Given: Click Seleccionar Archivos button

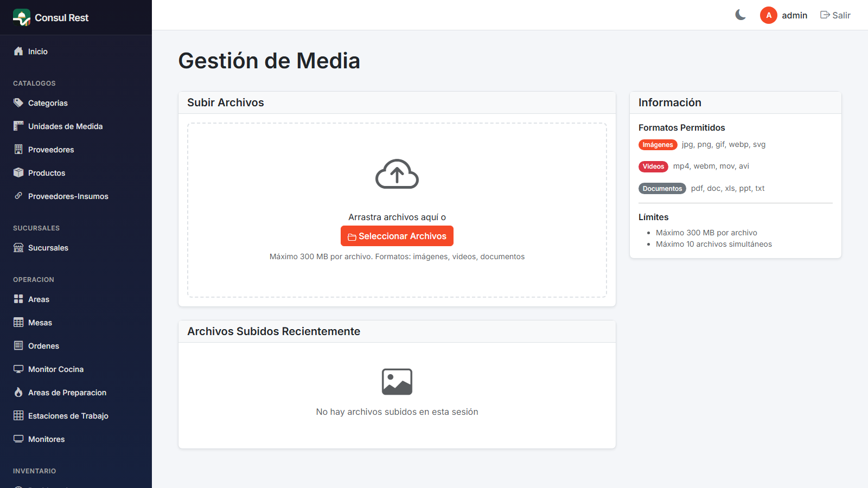Looking at the screenshot, I should [x=397, y=236].
